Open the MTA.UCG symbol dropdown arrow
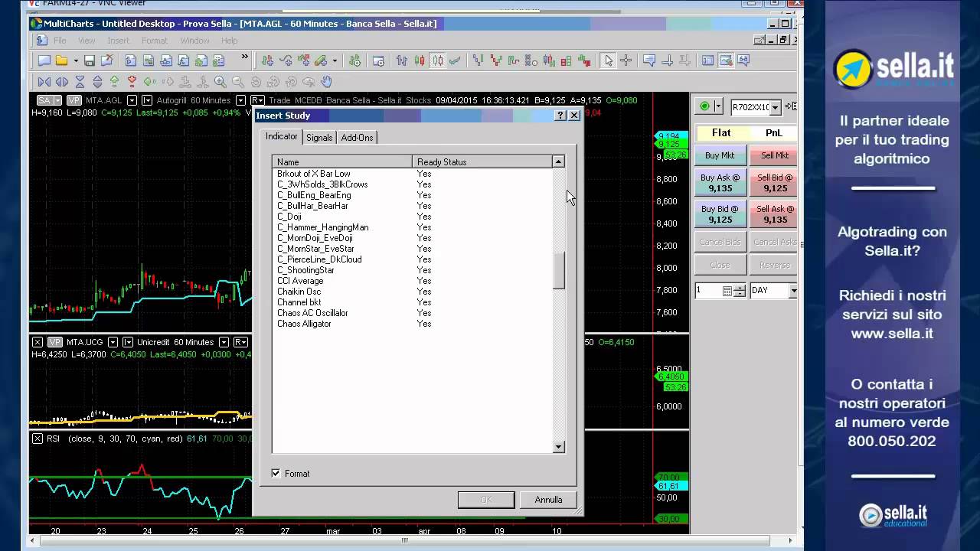The width and height of the screenshot is (980, 551). point(113,342)
